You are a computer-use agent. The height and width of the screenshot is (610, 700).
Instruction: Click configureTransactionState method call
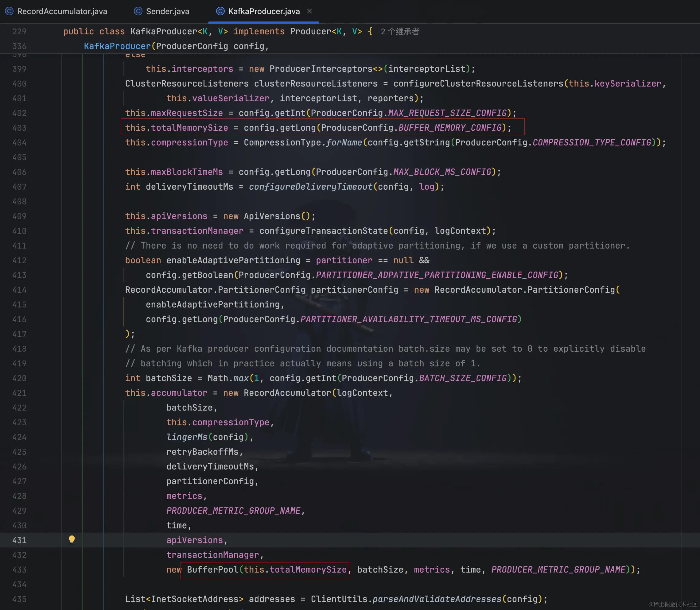tap(324, 231)
